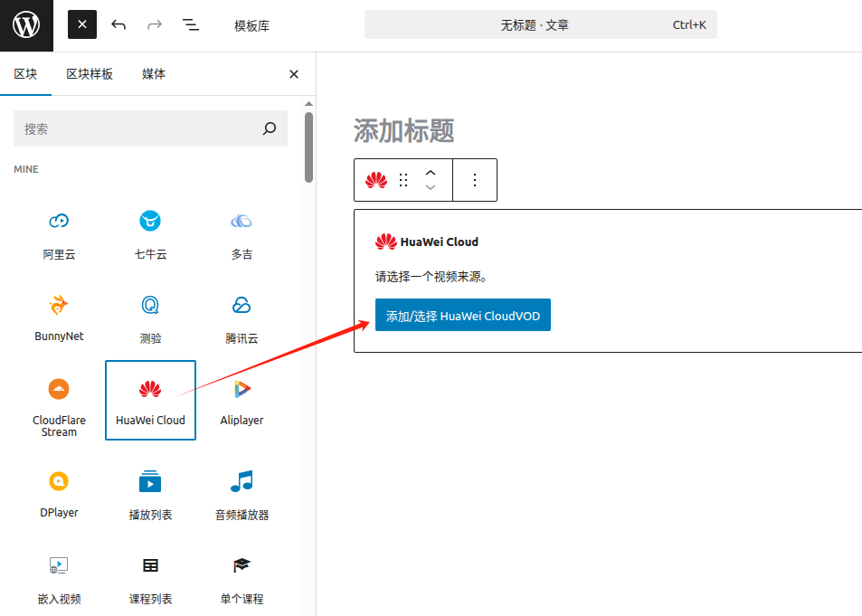Click the block drag handle

tap(403, 180)
